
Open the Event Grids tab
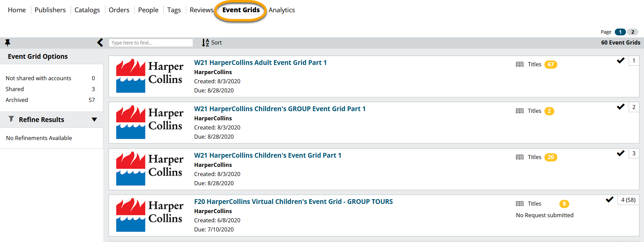[241, 10]
